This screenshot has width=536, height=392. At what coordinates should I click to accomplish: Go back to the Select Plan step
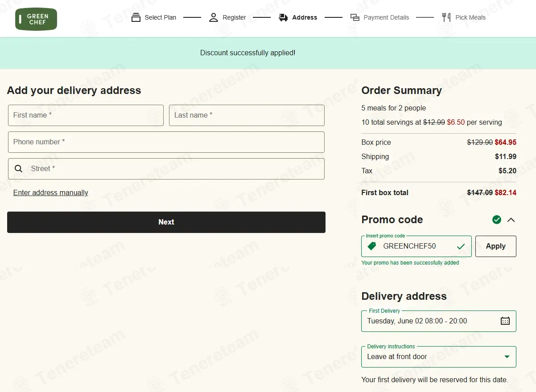pos(154,17)
